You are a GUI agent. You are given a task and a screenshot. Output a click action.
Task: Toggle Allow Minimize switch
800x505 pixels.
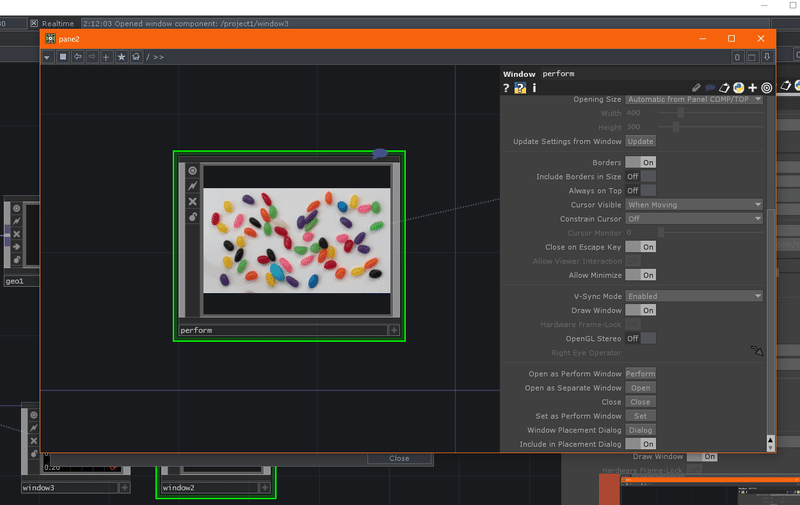click(x=640, y=275)
